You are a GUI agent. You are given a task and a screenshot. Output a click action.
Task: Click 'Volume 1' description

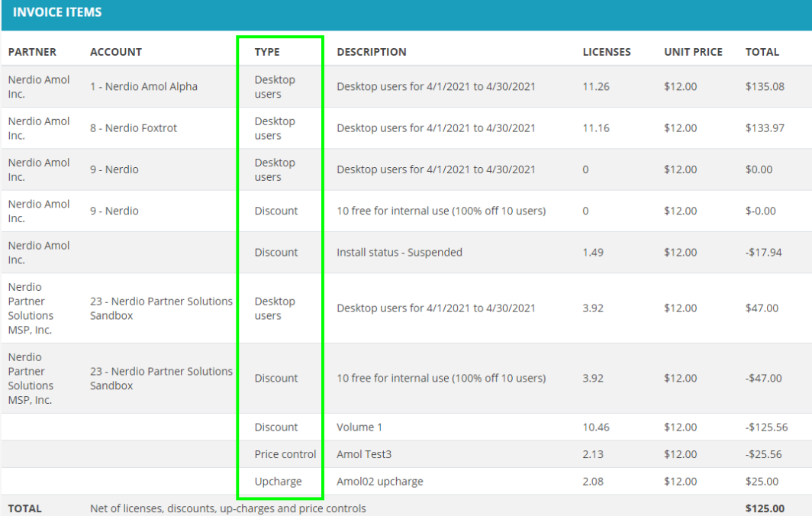[359, 427]
